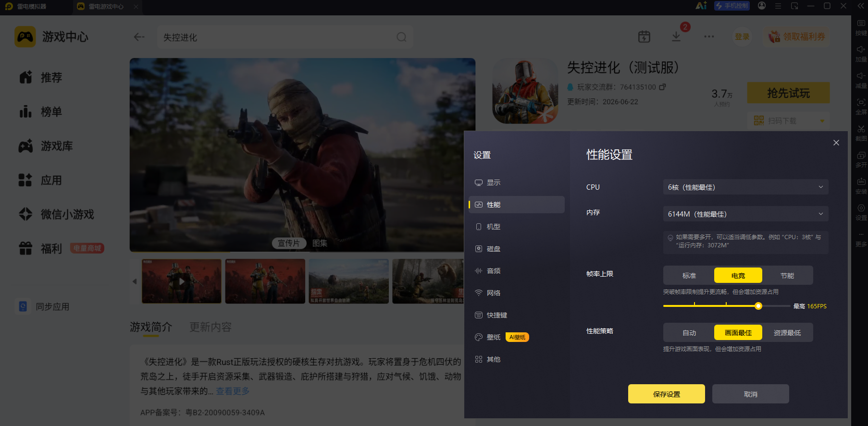Expand the CPU cores dropdown
Viewport: 868px width, 426px height.
(745, 187)
